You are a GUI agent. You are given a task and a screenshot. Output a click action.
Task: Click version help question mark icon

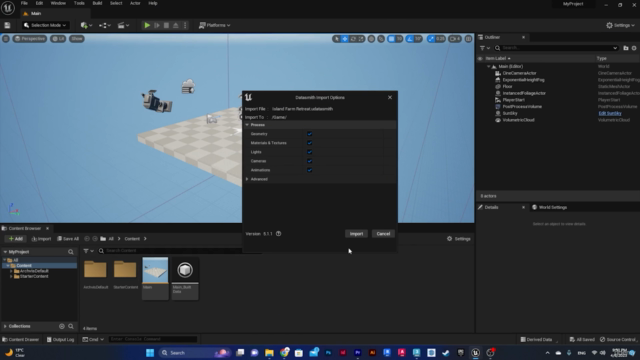click(x=278, y=234)
